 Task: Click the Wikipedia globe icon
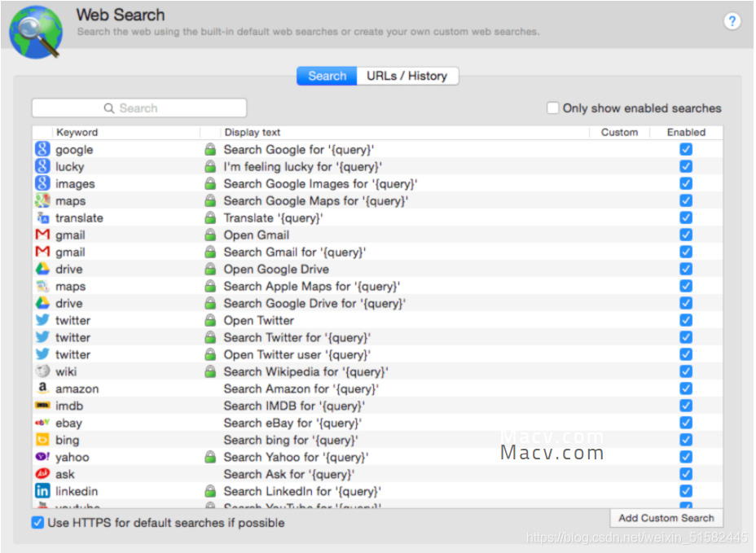(x=42, y=371)
